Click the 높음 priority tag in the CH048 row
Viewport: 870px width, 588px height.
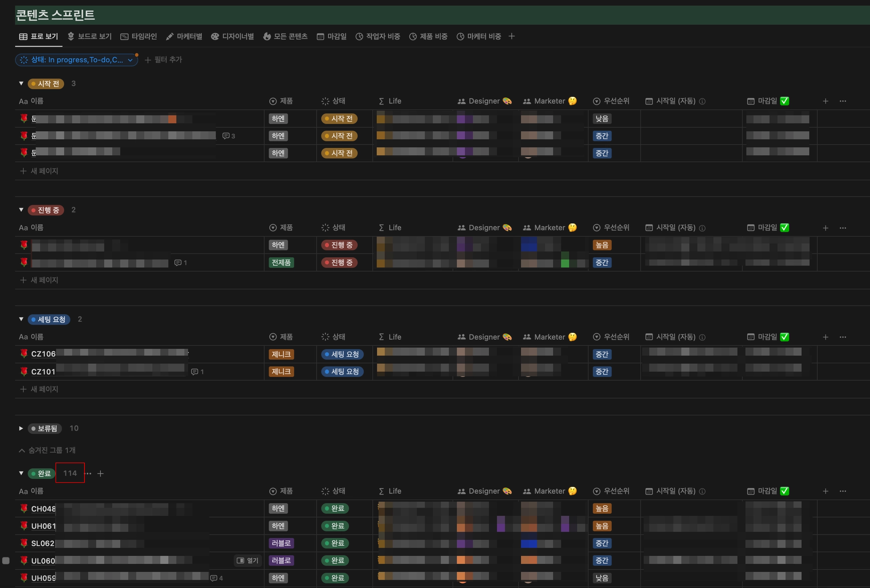(602, 509)
